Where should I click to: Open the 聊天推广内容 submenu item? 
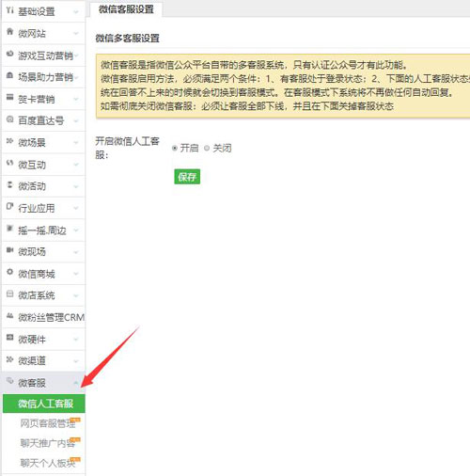[x=48, y=443]
